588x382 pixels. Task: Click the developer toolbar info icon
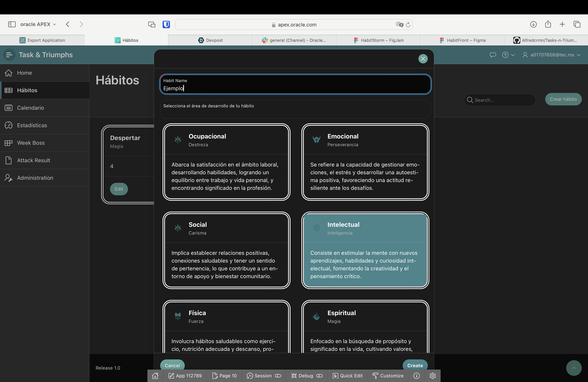[x=416, y=376]
